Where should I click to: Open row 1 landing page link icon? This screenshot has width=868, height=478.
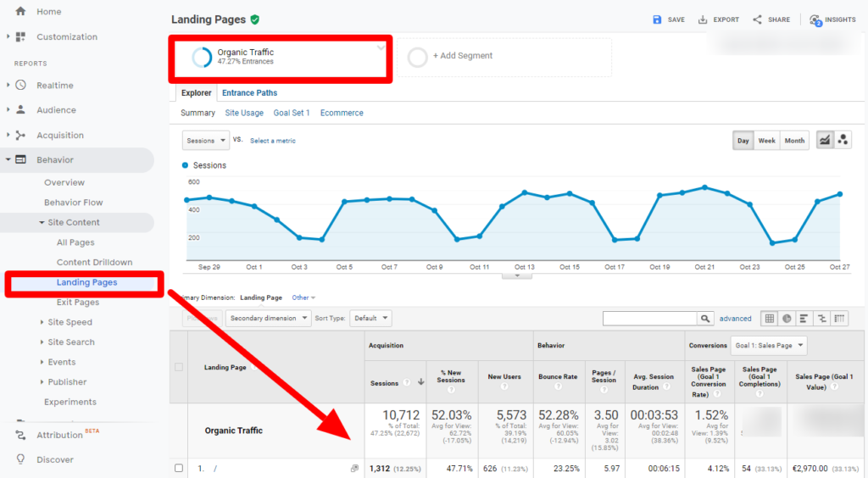[x=355, y=468]
